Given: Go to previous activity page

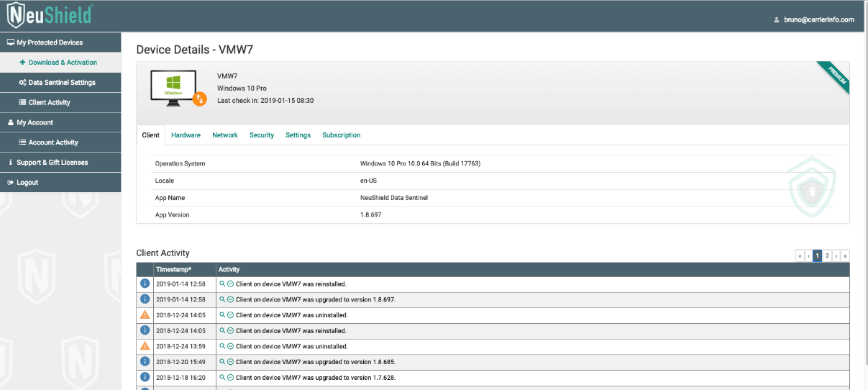Looking at the screenshot, I should pos(808,255).
